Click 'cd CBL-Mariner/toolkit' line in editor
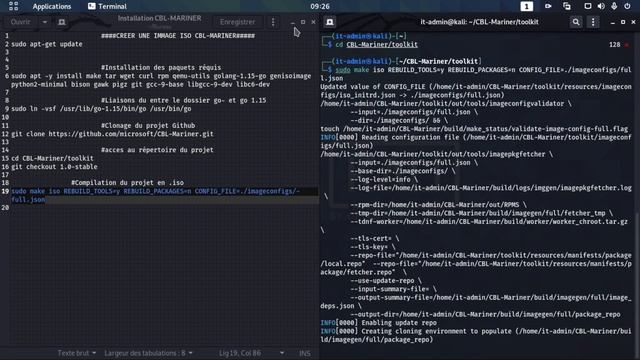This screenshot has height=360, width=640. pyautogui.click(x=52, y=158)
